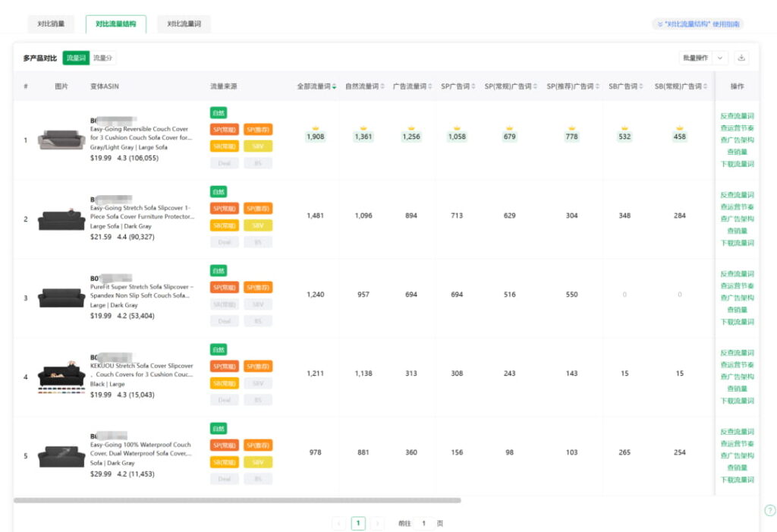Viewport: 777px width, 532px height.
Task: Click 下载流量词 link for product 5
Action: point(737,480)
